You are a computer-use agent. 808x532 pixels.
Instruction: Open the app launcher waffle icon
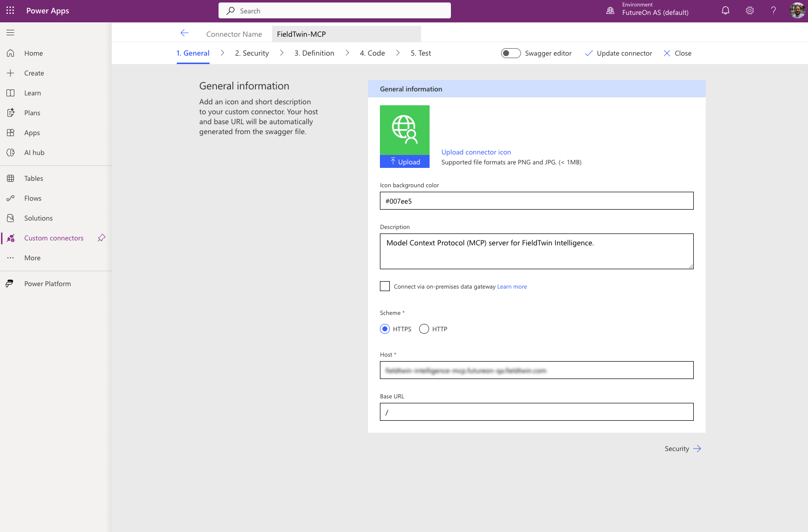coord(10,10)
